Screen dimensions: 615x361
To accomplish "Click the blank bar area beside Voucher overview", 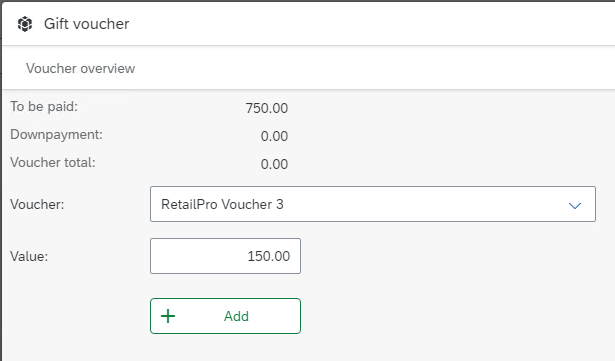I will click(x=375, y=68).
